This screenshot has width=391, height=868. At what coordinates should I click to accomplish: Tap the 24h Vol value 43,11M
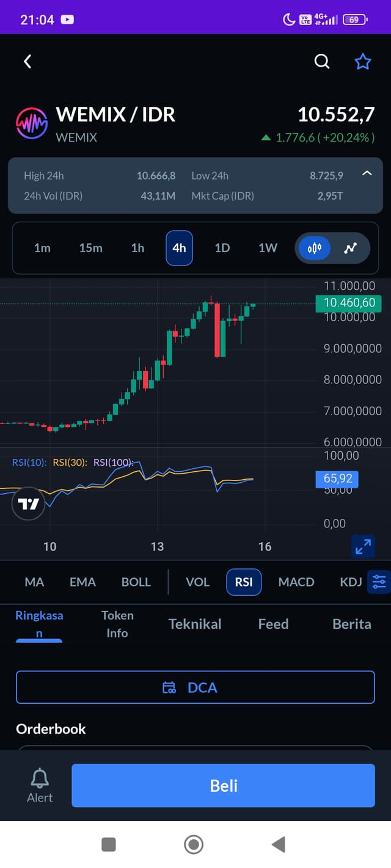pyautogui.click(x=158, y=196)
